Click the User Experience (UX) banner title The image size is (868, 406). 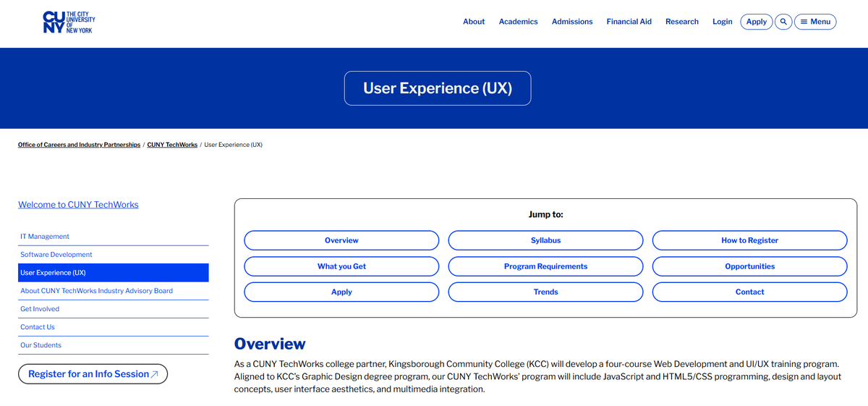(x=438, y=88)
